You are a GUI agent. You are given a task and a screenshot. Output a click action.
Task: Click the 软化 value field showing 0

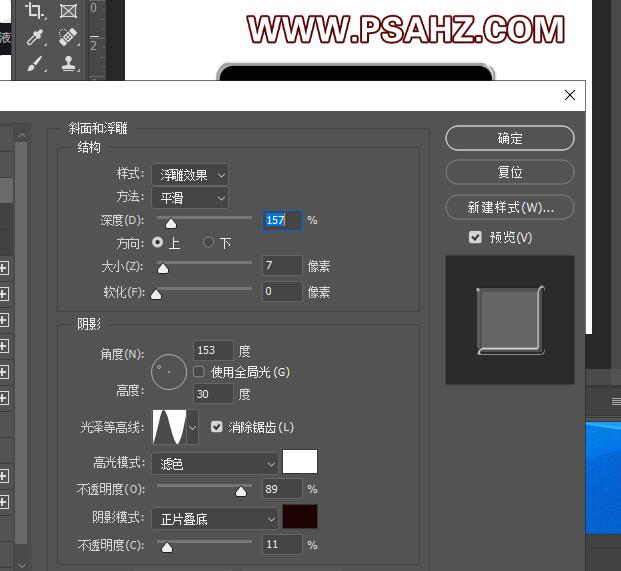282,291
